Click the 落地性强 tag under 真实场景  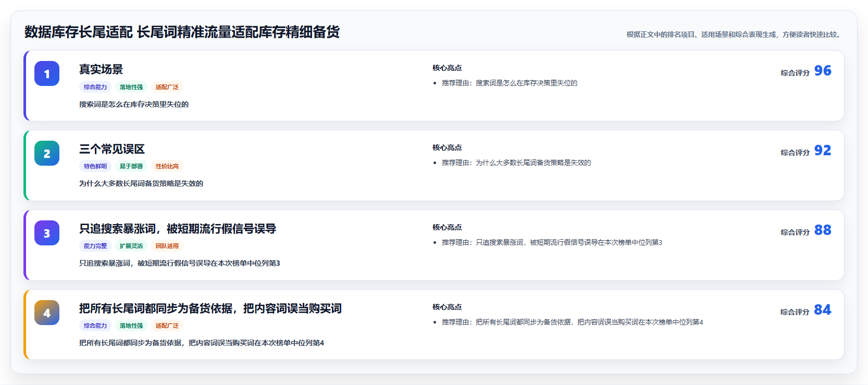click(x=131, y=87)
